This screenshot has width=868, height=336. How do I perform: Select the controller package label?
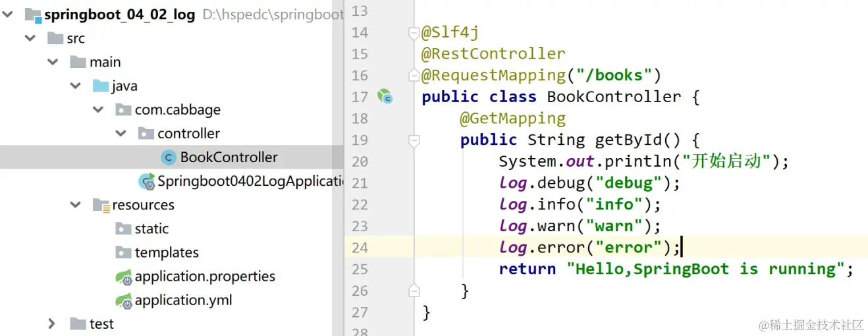(188, 133)
